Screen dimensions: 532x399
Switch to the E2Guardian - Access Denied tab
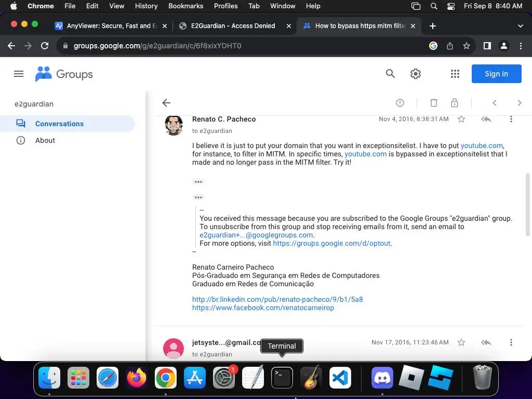tap(233, 26)
